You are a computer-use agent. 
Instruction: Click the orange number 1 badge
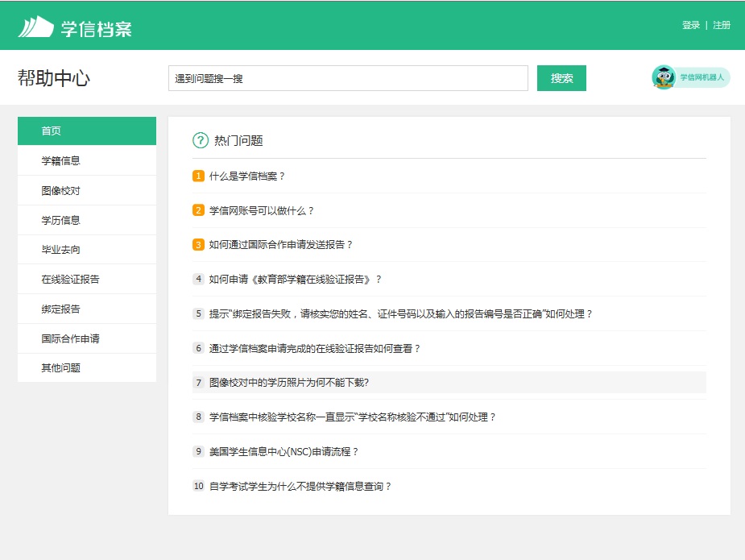coord(198,176)
